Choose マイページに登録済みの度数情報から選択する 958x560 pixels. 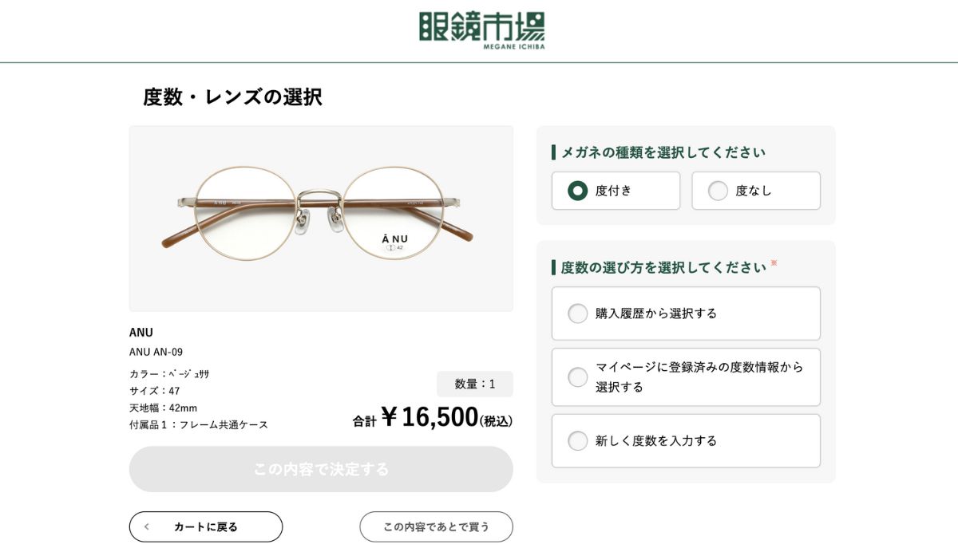[x=578, y=377]
